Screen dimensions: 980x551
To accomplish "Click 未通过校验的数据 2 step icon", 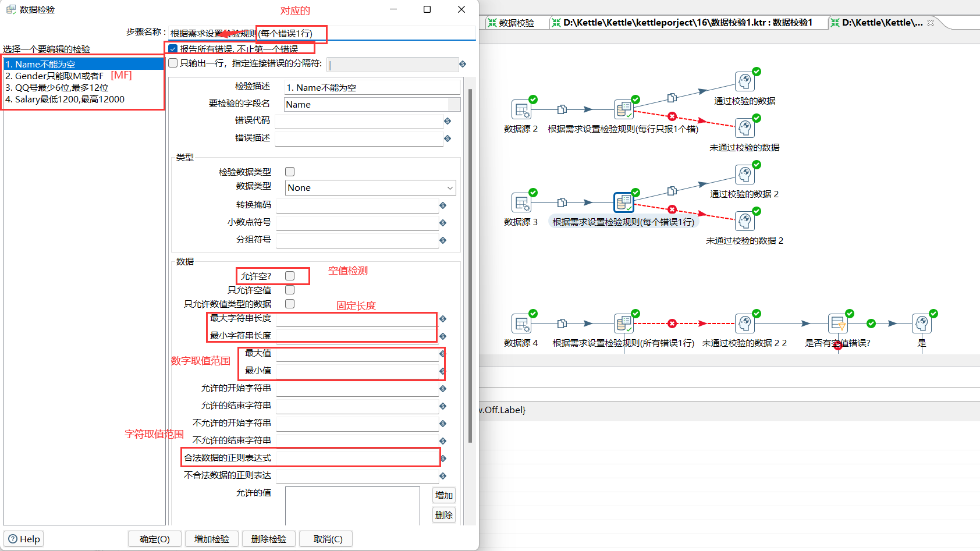I will tap(745, 221).
